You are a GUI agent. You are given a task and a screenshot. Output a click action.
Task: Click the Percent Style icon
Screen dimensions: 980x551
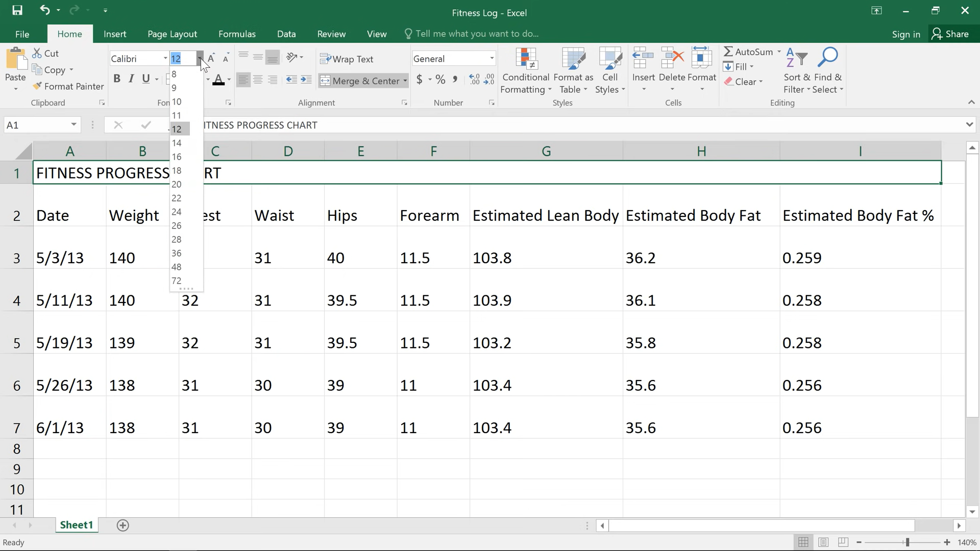[x=440, y=80]
